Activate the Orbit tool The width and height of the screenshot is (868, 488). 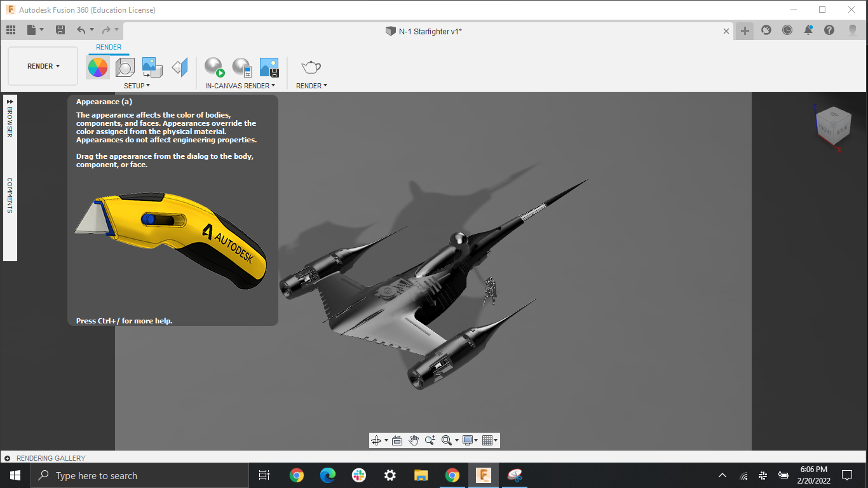[376, 440]
